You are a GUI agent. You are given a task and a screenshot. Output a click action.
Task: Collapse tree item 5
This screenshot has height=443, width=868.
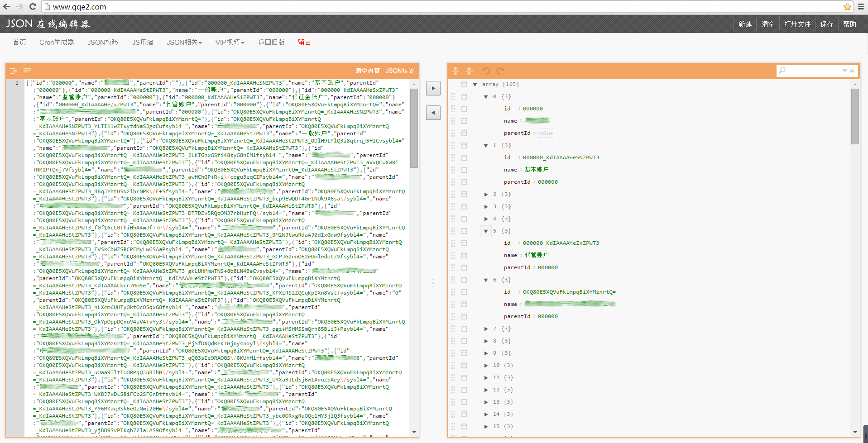[x=486, y=231]
